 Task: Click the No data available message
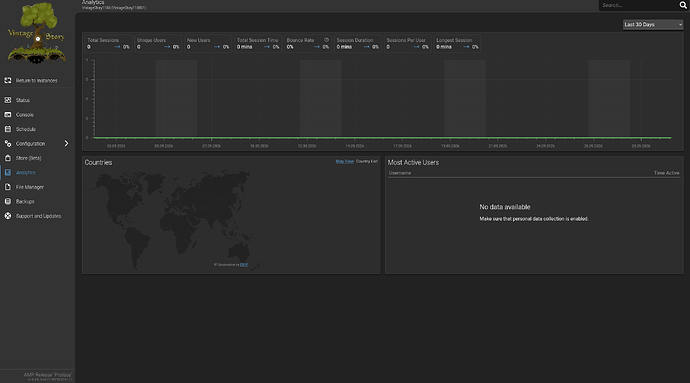pos(505,207)
